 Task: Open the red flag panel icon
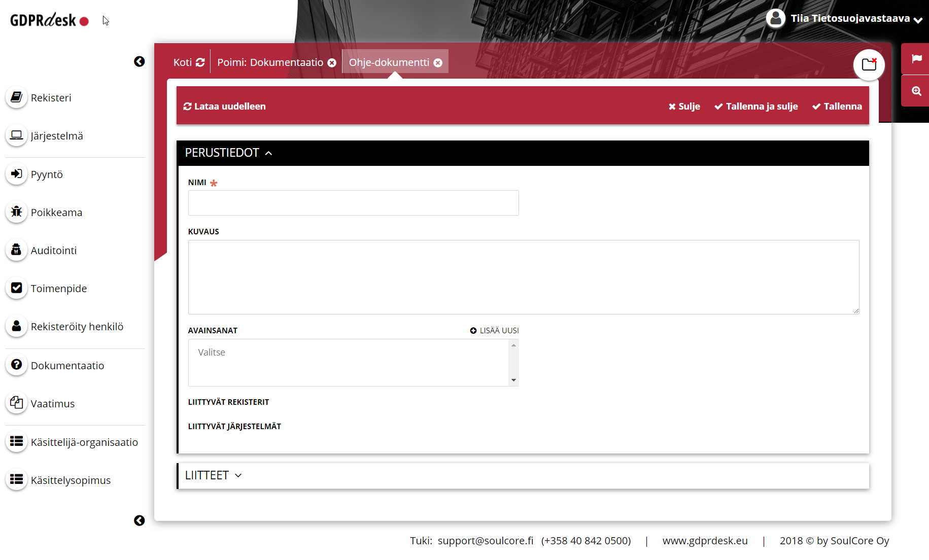[916, 59]
